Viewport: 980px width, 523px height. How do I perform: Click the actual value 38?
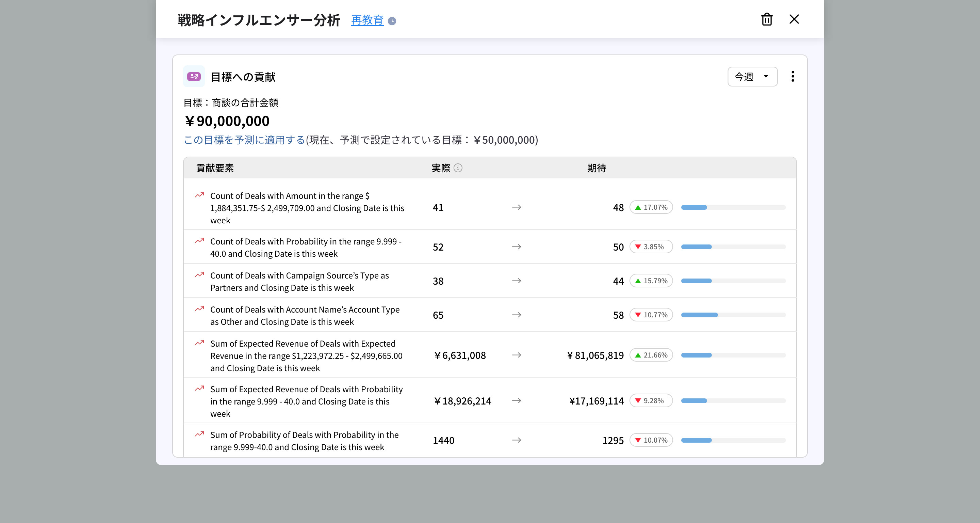(x=438, y=281)
